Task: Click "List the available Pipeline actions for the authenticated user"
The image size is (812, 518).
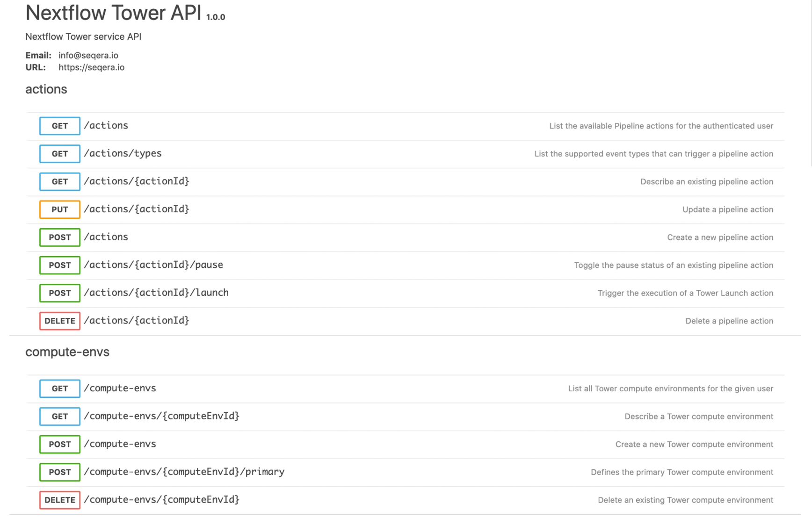Action: click(661, 126)
